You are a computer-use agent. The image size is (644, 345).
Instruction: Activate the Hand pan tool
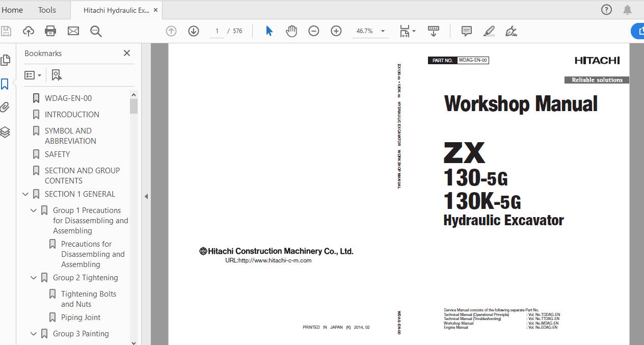tap(291, 31)
